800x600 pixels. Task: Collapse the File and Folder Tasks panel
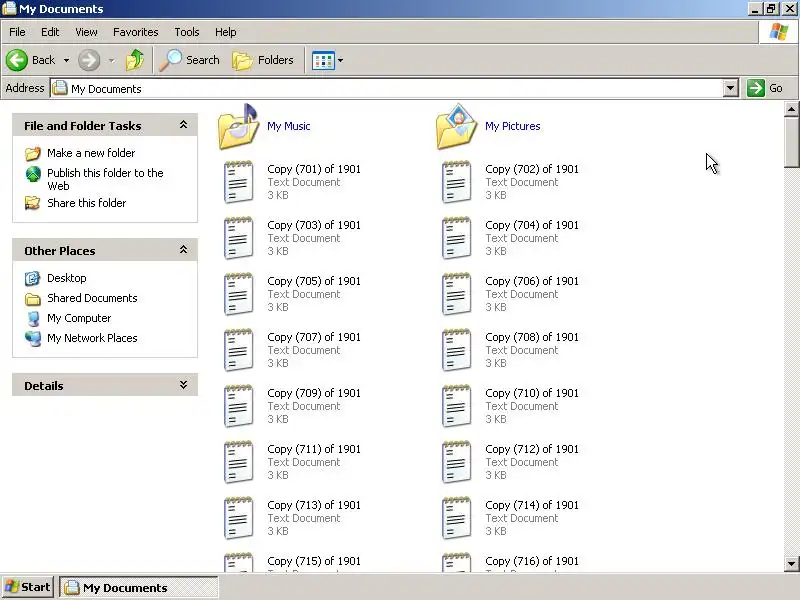click(183, 125)
